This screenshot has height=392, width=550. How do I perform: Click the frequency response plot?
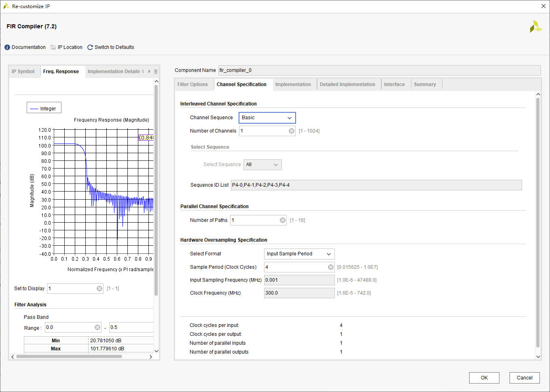coord(104,192)
